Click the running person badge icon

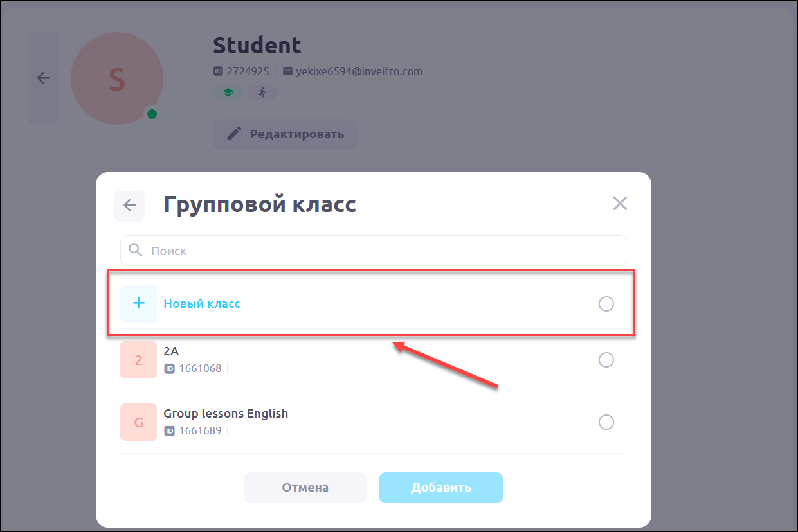click(x=262, y=93)
